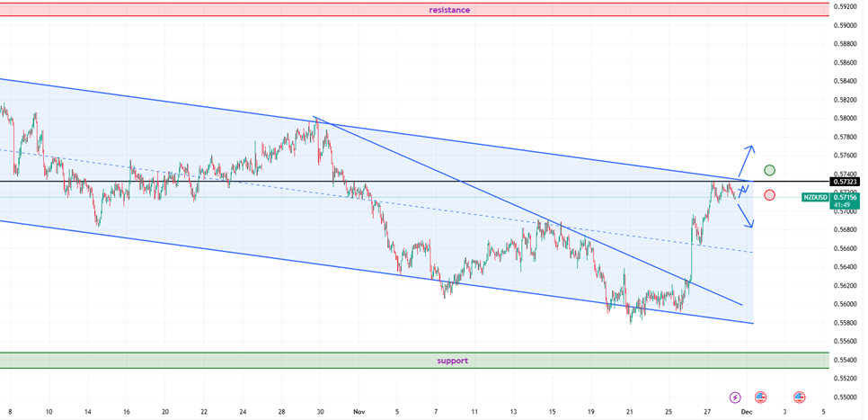Click the 0.57156 current price label
868x420 pixels.
tap(846, 196)
